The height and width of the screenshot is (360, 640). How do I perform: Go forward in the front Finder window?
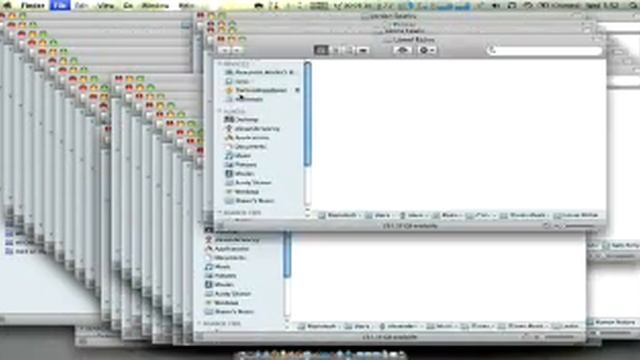[x=237, y=50]
